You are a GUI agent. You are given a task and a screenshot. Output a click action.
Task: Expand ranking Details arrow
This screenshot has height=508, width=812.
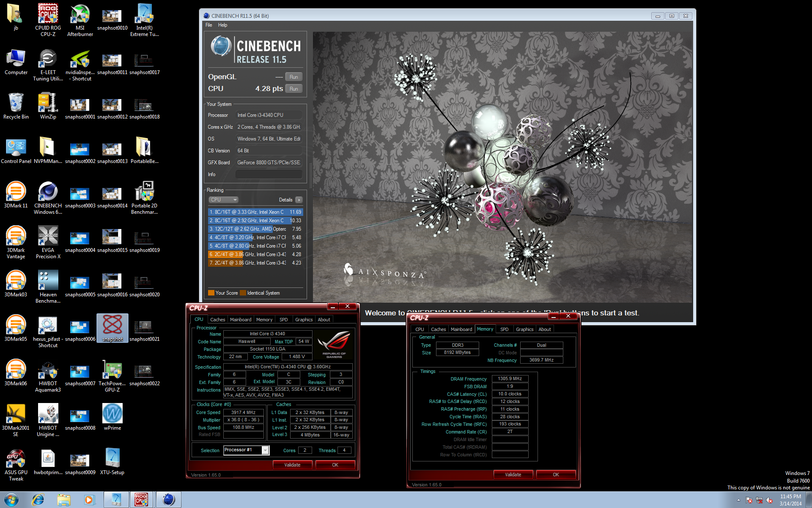point(299,200)
